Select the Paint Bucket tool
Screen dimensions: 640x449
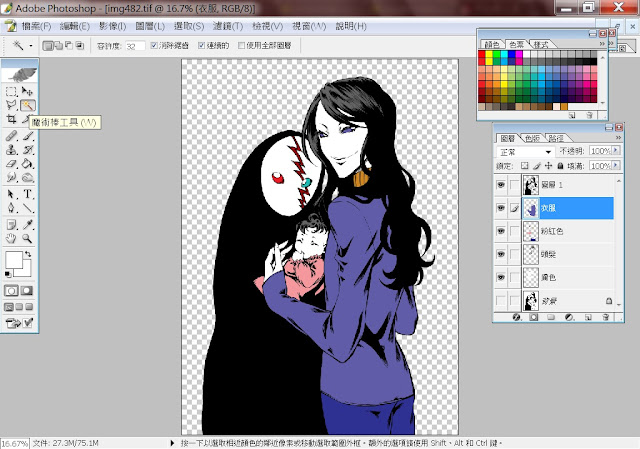tap(27, 164)
